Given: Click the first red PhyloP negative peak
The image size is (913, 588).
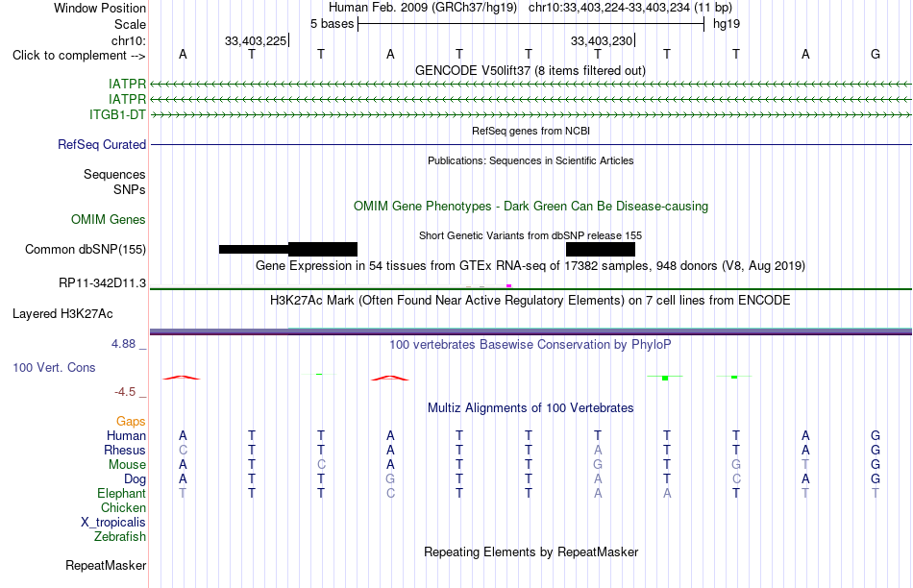Looking at the screenshot, I should coord(182,378).
